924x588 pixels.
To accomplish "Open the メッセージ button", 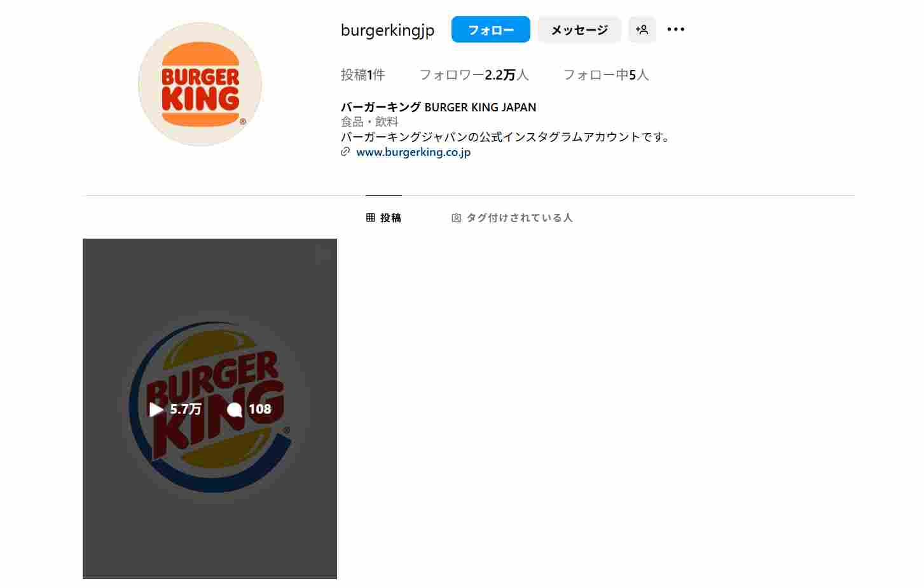I will tap(579, 29).
